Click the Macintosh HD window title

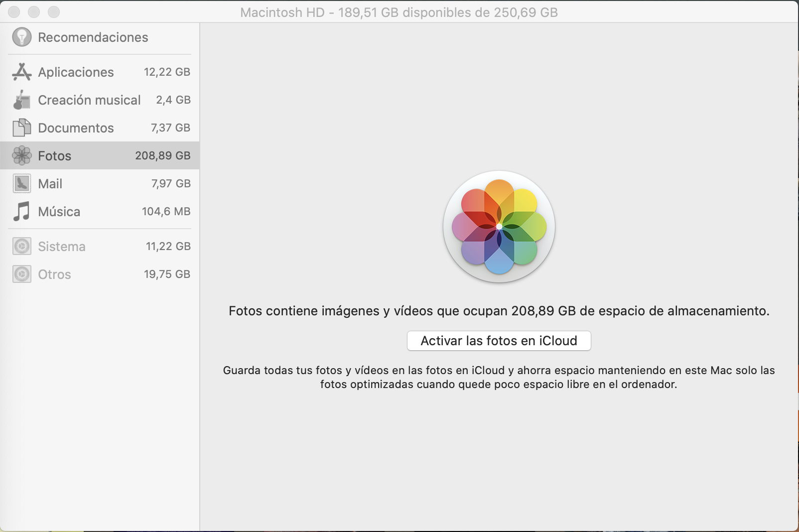(399, 12)
